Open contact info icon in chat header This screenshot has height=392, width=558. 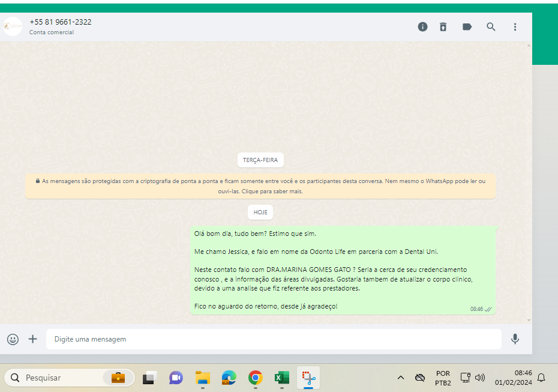[422, 26]
